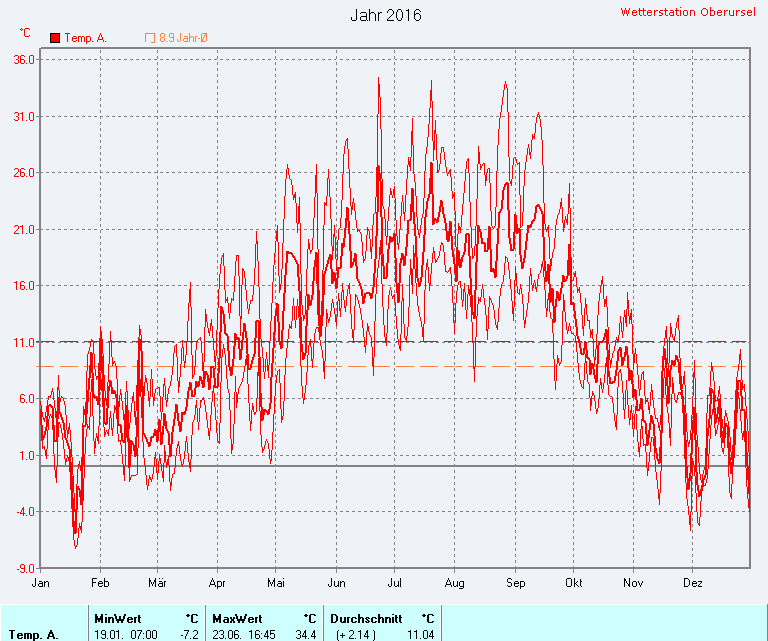Click the °C axis unit label

25,33
